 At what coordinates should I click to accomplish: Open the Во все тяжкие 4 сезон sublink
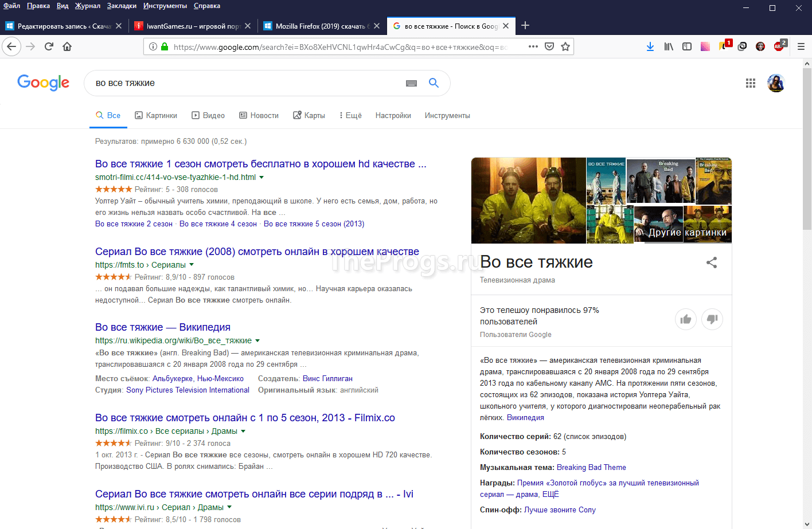coord(218,224)
